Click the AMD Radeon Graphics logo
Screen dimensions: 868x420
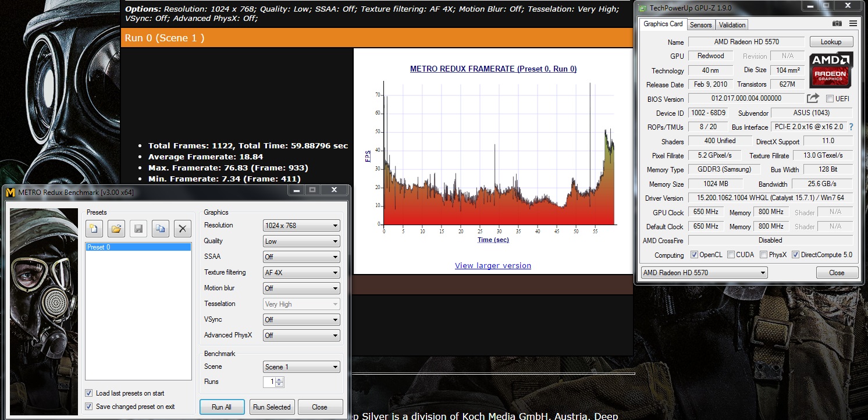pyautogui.click(x=831, y=70)
